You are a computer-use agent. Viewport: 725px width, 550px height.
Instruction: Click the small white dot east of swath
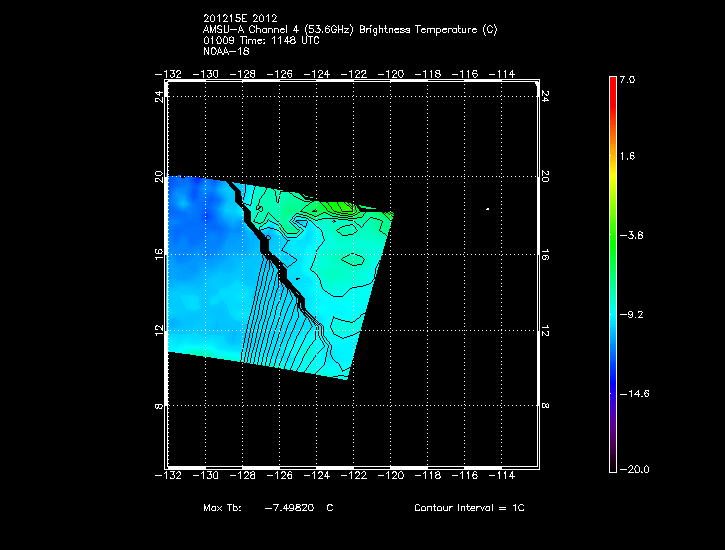click(487, 209)
